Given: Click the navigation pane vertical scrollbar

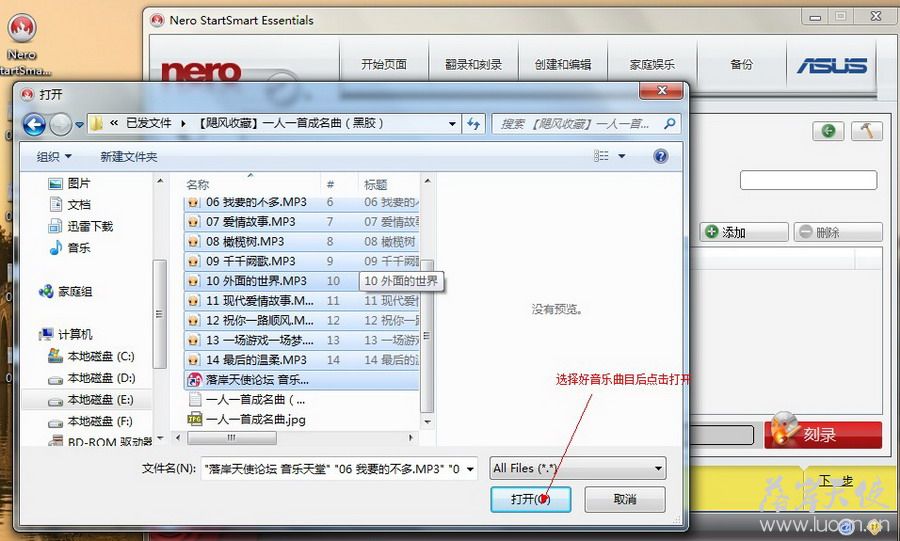Looking at the screenshot, I should click(x=160, y=313).
